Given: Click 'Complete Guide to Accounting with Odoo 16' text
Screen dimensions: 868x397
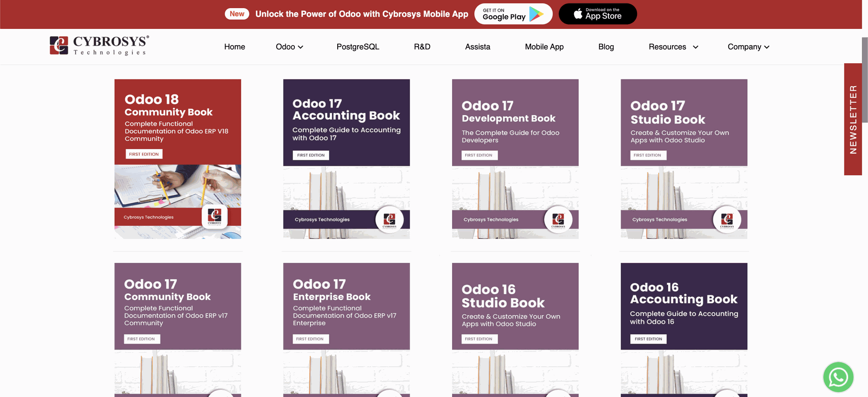Looking at the screenshot, I should pos(684,318).
